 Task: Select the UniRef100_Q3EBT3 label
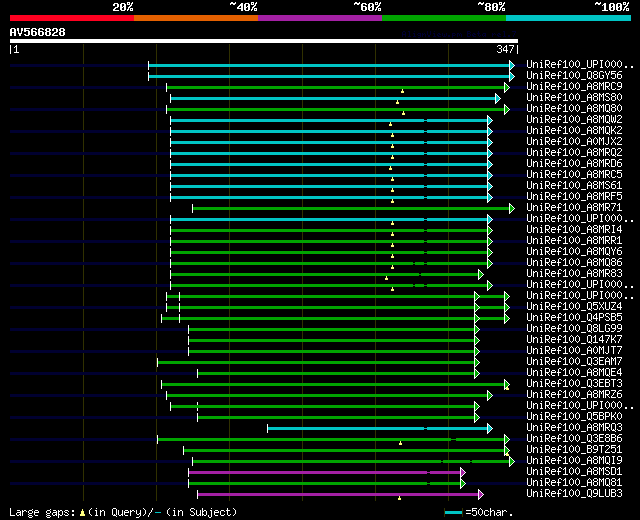point(574,384)
